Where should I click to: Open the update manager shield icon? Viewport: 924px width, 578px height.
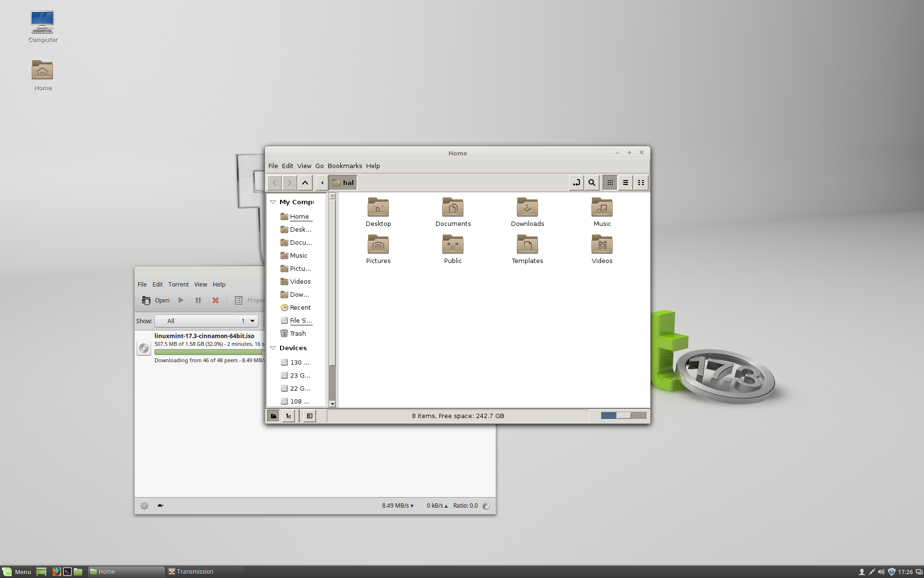[892, 572]
